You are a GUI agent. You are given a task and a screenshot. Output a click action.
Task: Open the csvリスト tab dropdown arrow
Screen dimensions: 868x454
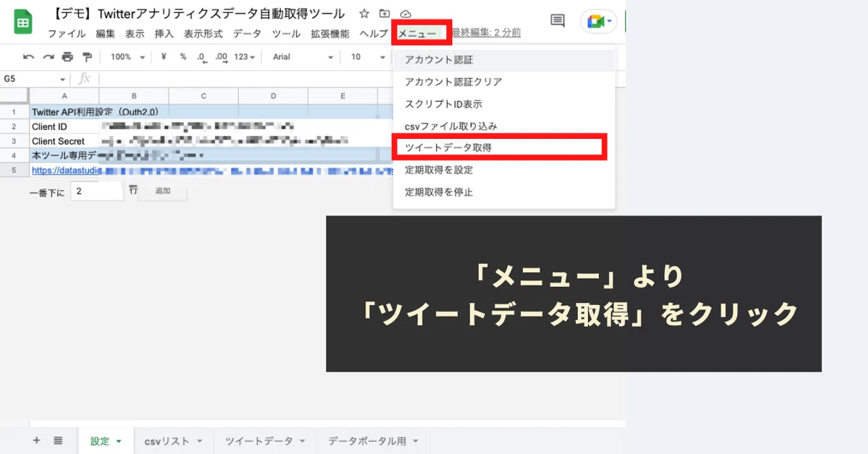[x=199, y=441]
